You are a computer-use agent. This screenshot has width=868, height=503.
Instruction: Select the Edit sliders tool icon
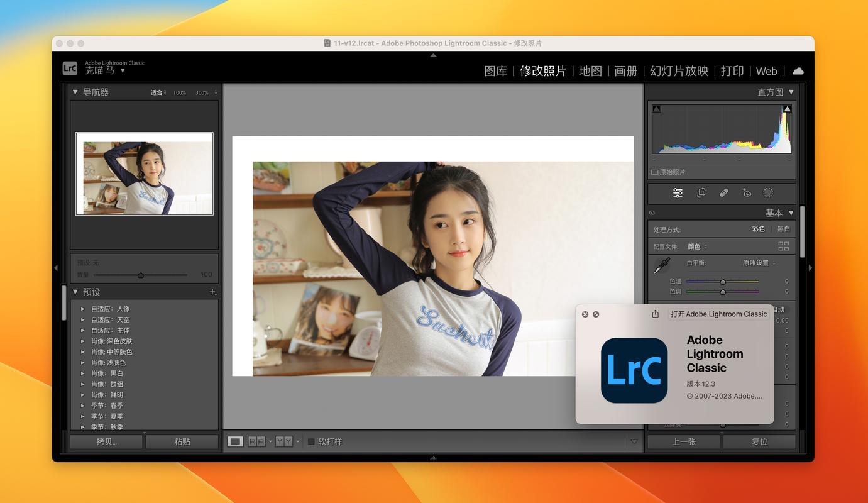[x=678, y=193]
